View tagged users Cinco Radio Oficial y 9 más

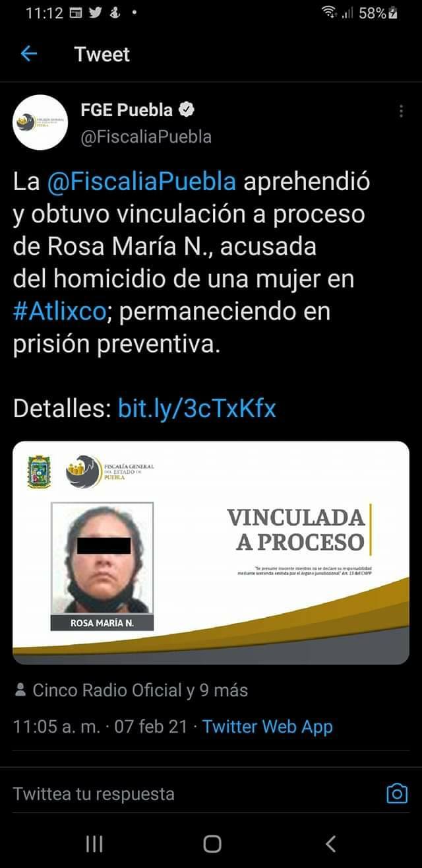click(140, 690)
